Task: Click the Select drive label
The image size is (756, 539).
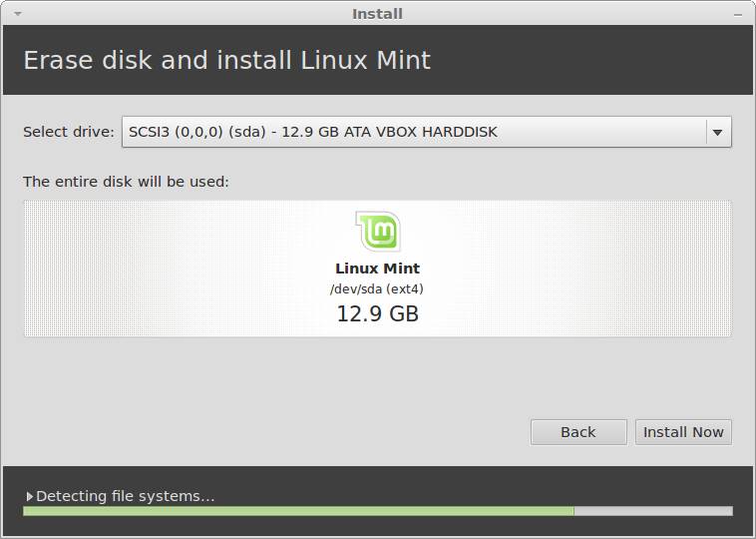Action: pyautogui.click(x=69, y=132)
